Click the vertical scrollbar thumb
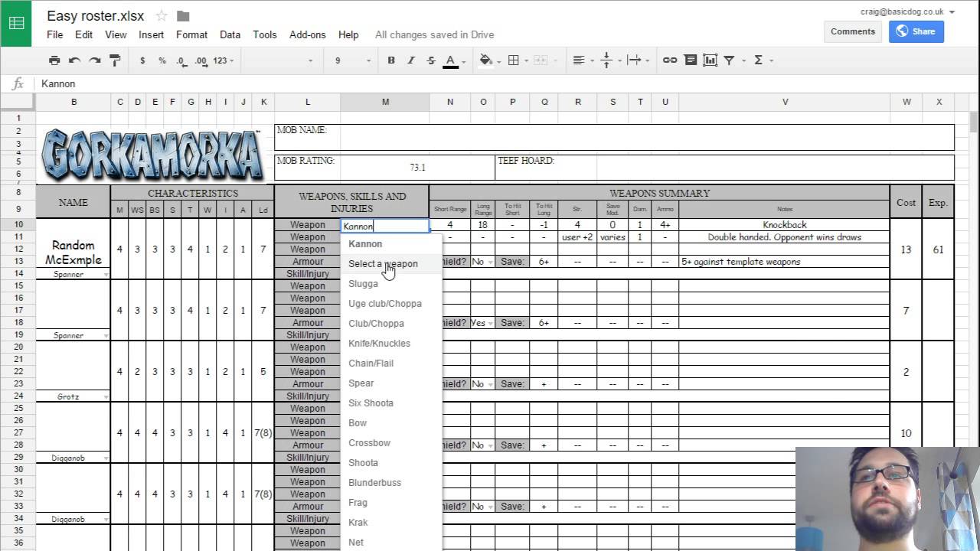 973,122
